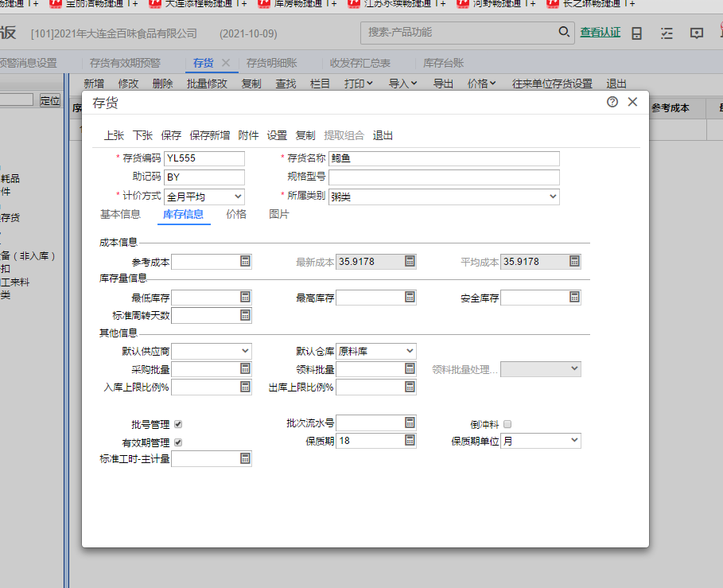Screen dimensions: 723x588
Task: Click 复制 in dialog toolbar
Action: click(305, 135)
